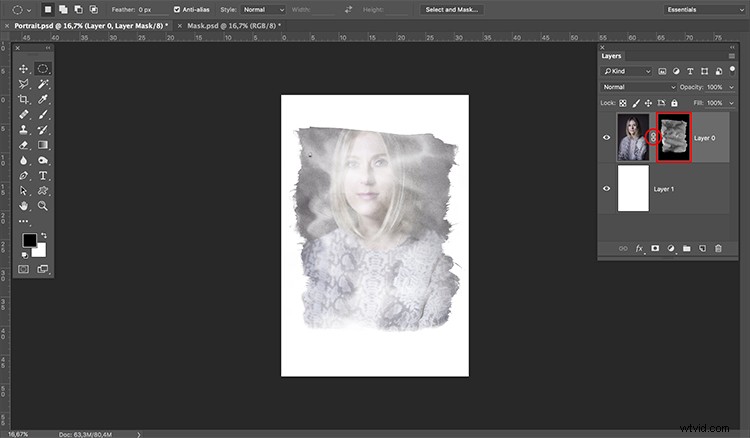Switch to the Portrait.psd document tab
This screenshot has width=750, height=438.
click(91, 26)
